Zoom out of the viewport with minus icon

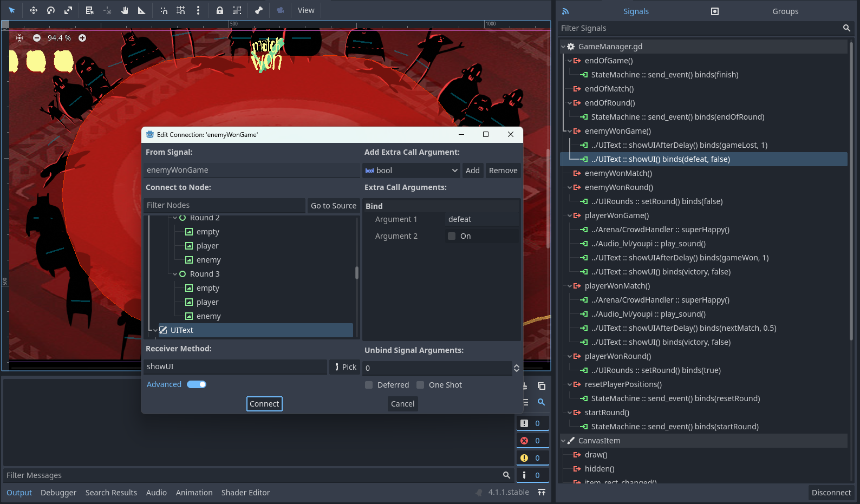[x=37, y=38]
